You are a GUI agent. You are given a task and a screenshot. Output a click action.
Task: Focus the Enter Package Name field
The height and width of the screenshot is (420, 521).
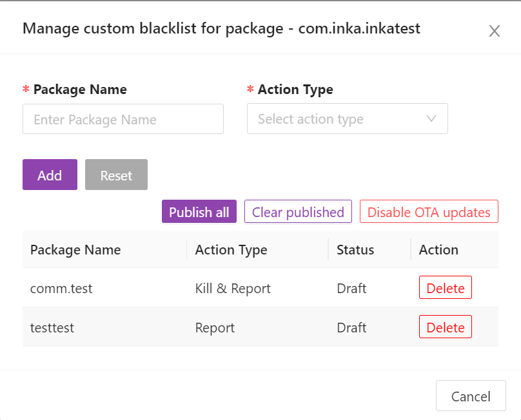click(x=123, y=119)
